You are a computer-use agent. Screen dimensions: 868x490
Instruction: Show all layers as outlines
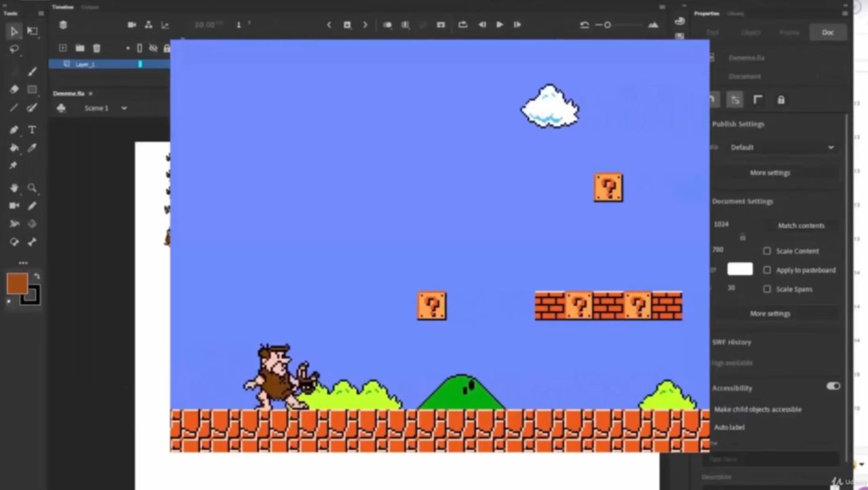point(140,48)
